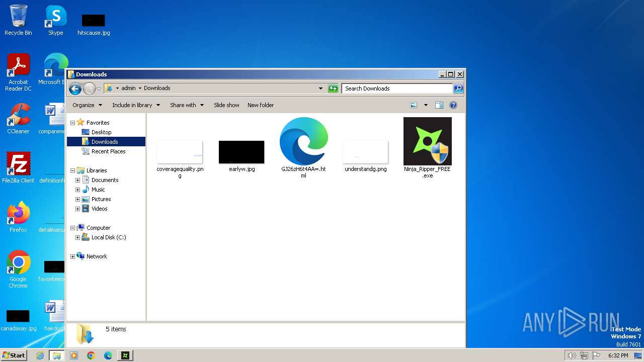Image resolution: width=644 pixels, height=362 pixels.
Task: Click the Forward navigation arrow in Explorer
Action: pos(89,89)
